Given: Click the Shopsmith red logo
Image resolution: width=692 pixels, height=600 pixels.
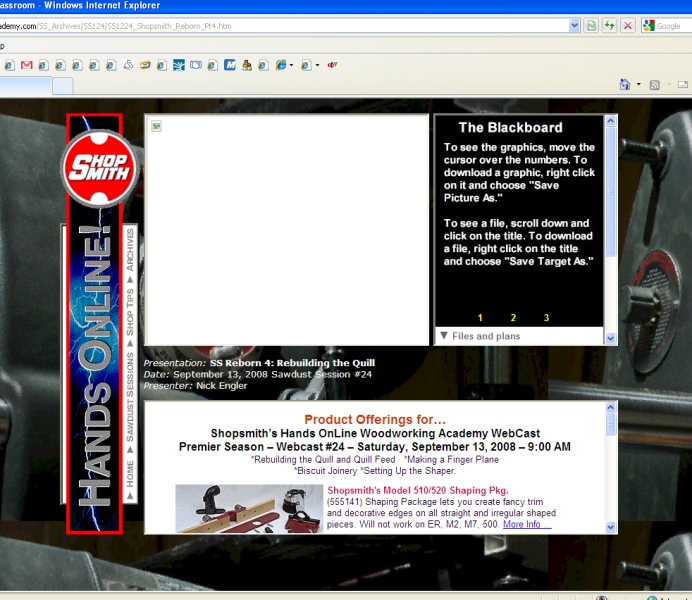Looking at the screenshot, I should tap(100, 169).
